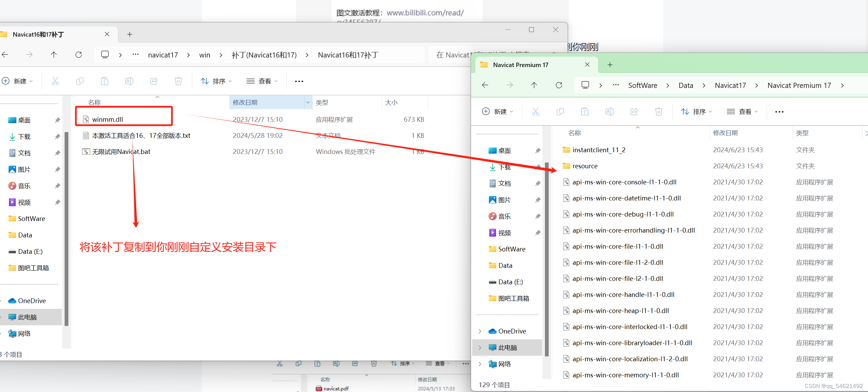Image resolution: width=868 pixels, height=392 pixels.
Task: Open 排序 dropdown in right window
Action: pyautogui.click(x=697, y=112)
